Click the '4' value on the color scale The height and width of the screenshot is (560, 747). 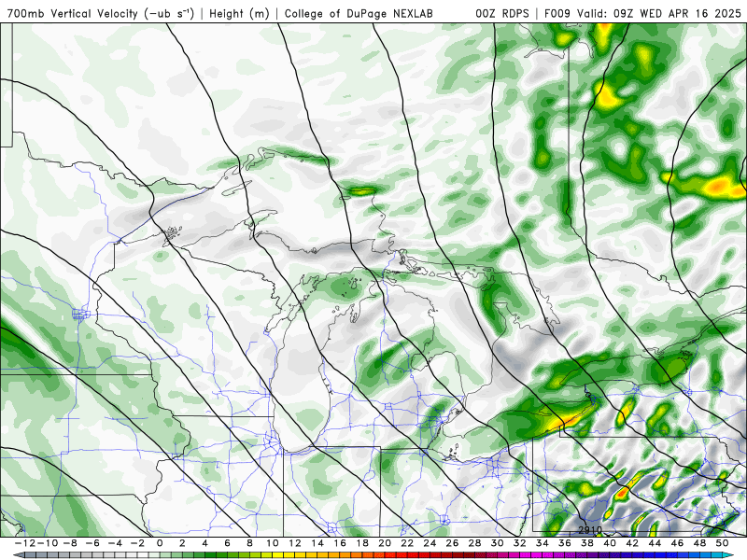tap(204, 543)
